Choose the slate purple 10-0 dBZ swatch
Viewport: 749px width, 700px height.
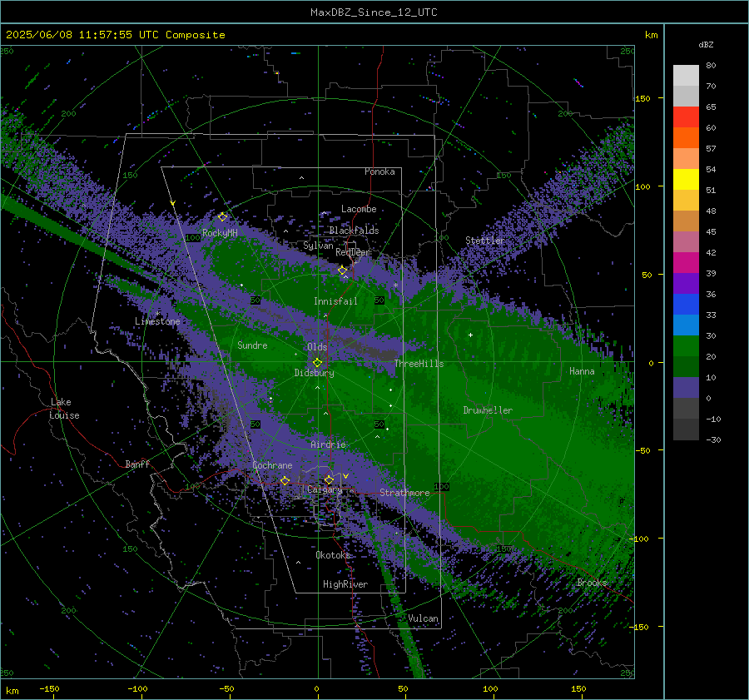(x=686, y=388)
